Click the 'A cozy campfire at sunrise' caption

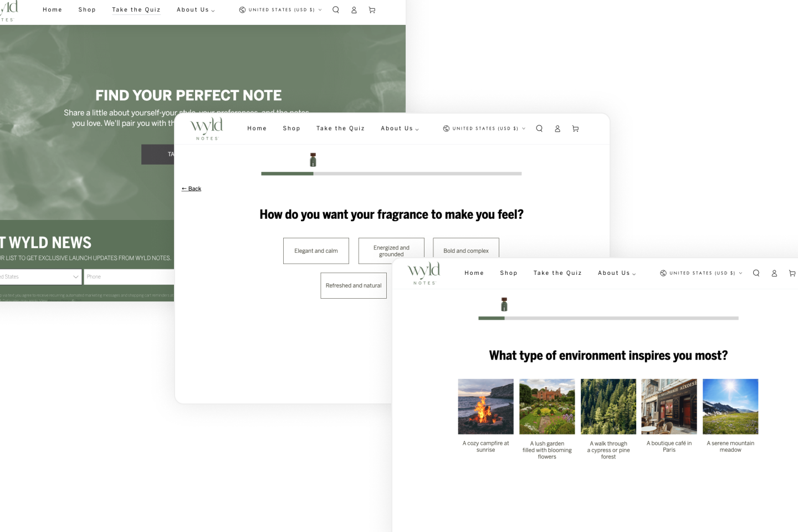(486, 447)
